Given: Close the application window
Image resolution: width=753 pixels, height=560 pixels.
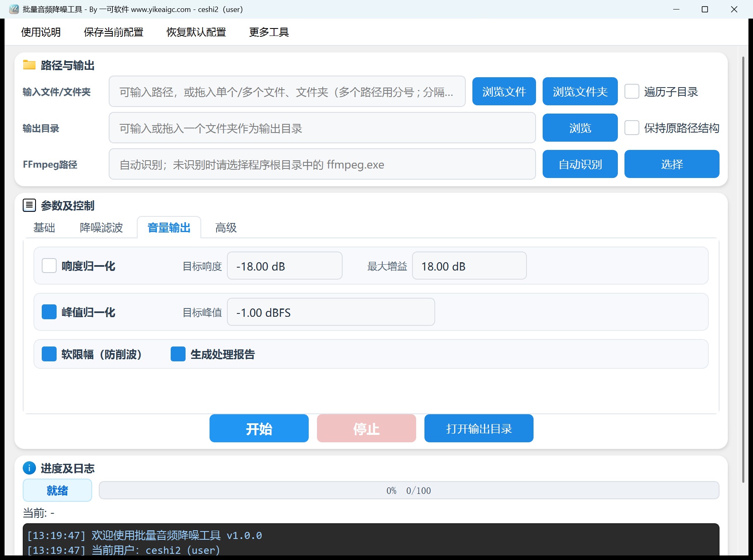Looking at the screenshot, I should pyautogui.click(x=734, y=9).
